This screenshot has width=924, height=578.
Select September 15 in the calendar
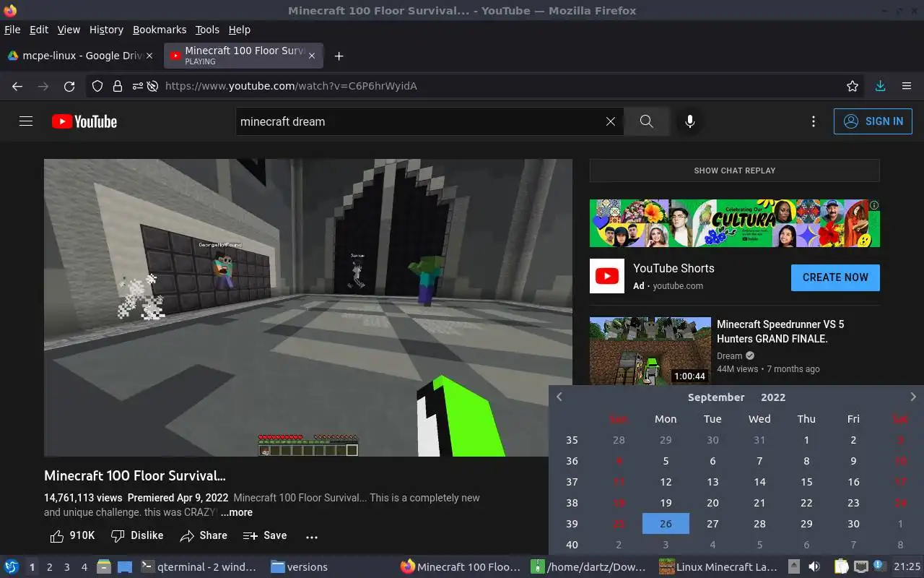[806, 481]
